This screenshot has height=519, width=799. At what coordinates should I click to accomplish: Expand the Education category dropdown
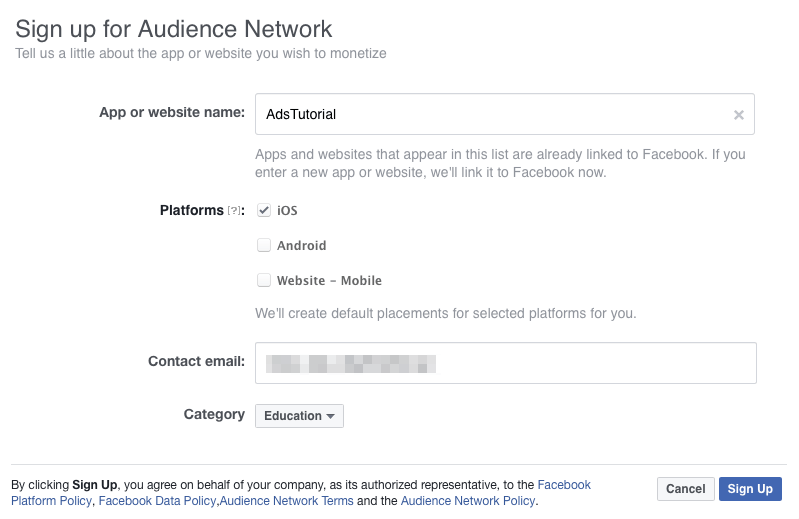coord(299,416)
